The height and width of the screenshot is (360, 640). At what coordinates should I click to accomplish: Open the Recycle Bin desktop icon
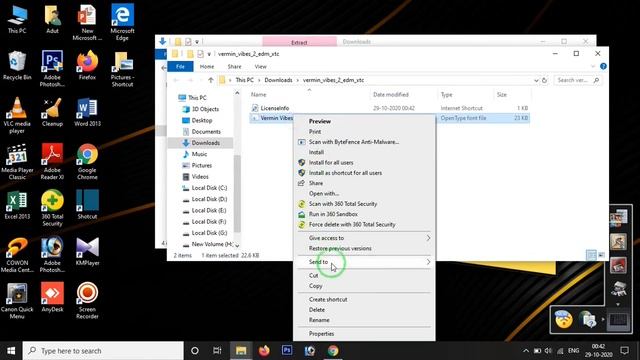[17, 66]
